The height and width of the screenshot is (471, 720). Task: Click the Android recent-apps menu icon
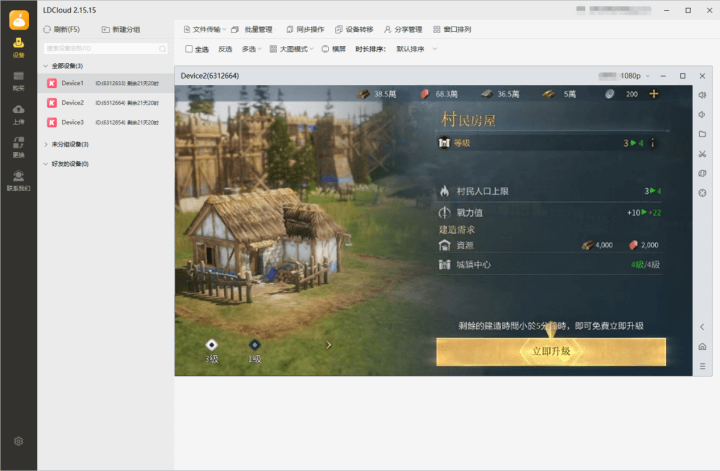(x=702, y=366)
